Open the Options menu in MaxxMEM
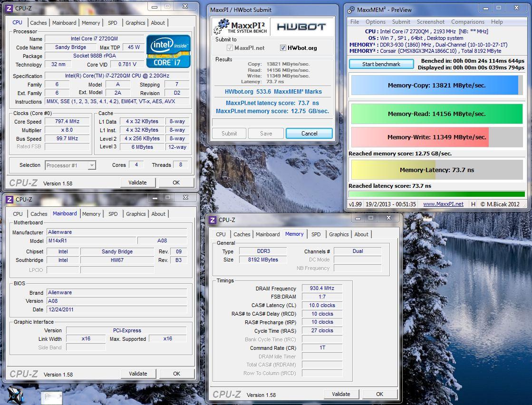This screenshot has height=405, width=532. tap(375, 22)
